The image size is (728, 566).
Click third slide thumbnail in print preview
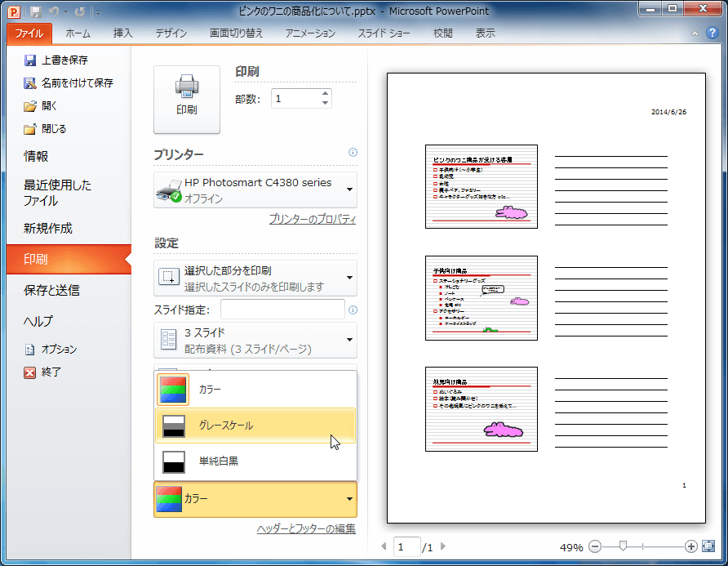pyautogui.click(x=482, y=409)
